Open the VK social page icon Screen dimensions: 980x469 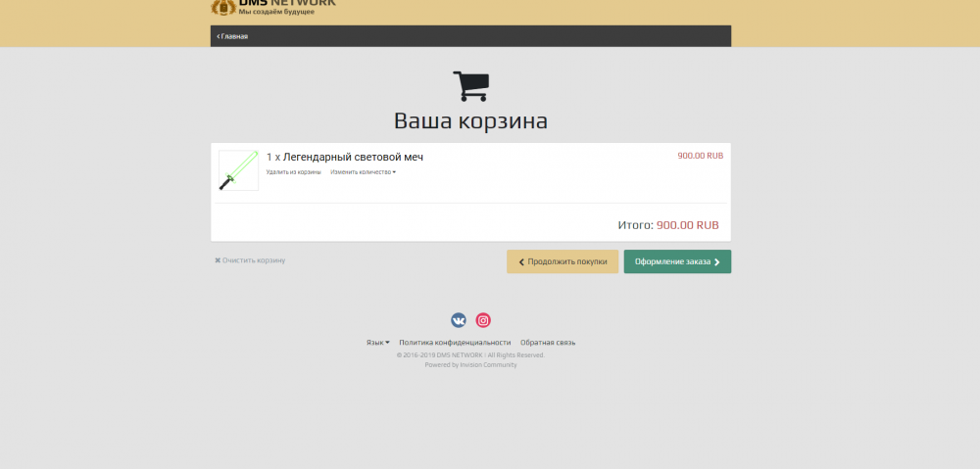coord(459,320)
